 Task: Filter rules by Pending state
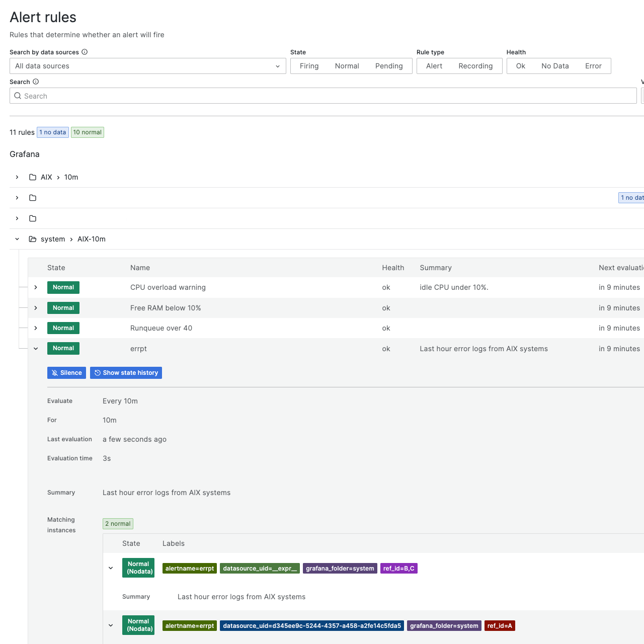(388, 66)
